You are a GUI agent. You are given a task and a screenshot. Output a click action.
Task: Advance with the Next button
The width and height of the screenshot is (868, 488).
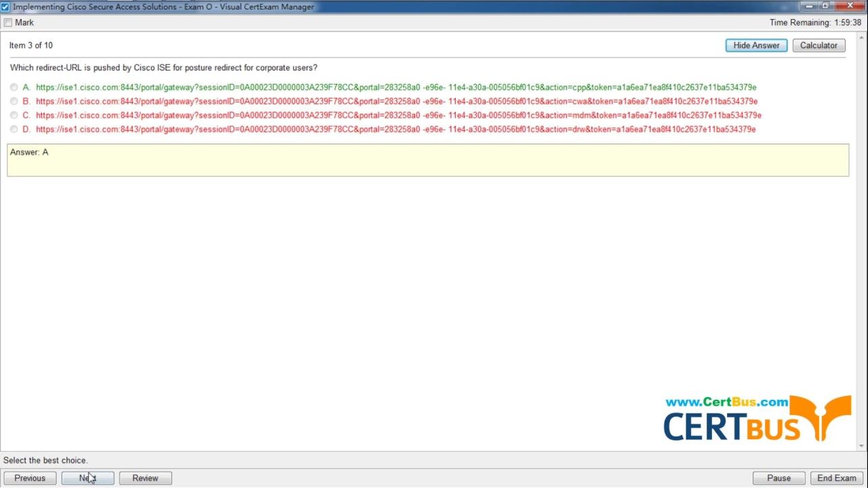[x=87, y=478]
